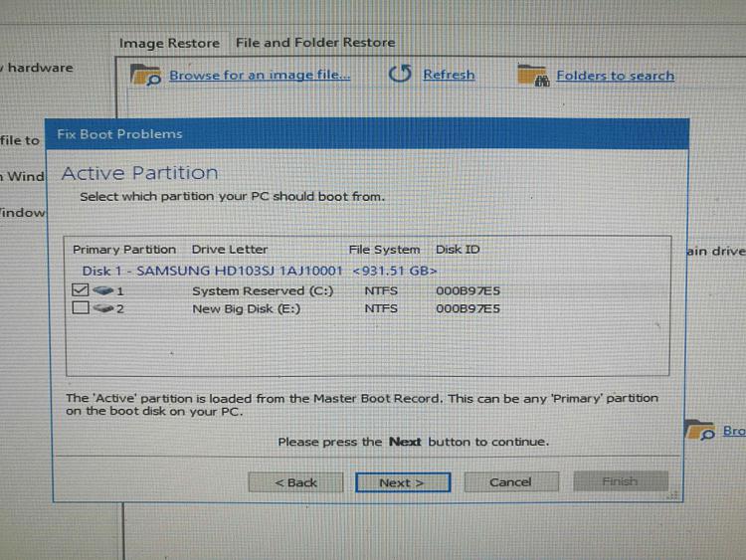Viewport: 746px width, 560px height.
Task: Click the Primary Partition column header
Action: [124, 250]
